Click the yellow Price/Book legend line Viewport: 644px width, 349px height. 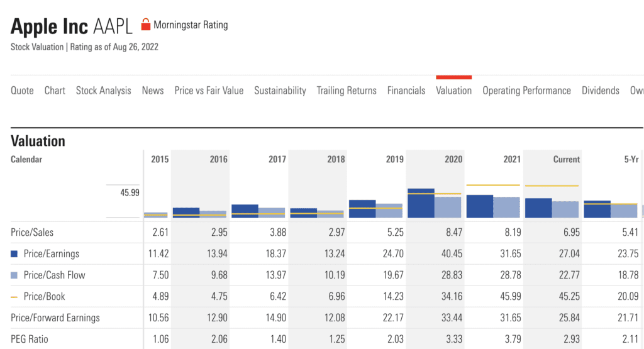(x=14, y=297)
